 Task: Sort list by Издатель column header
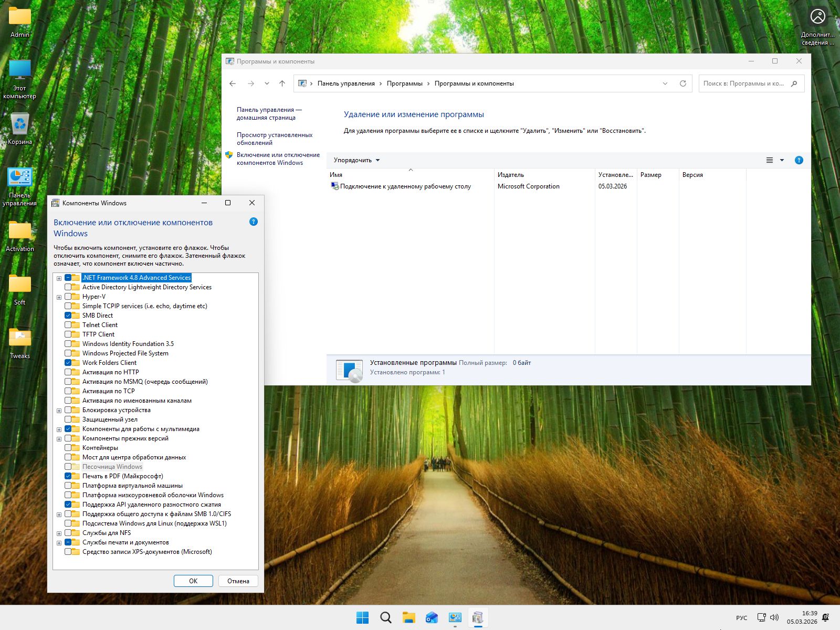click(511, 175)
